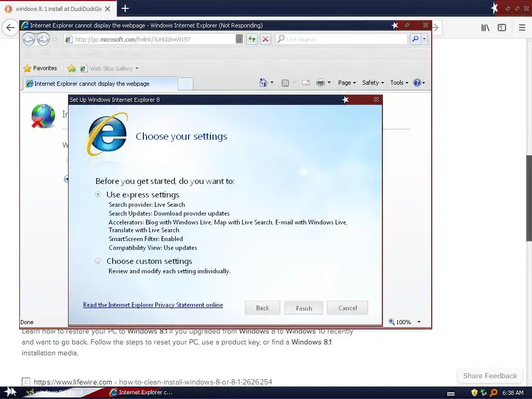
Task: Open the Web Slice Gallery link
Action: pos(107,69)
